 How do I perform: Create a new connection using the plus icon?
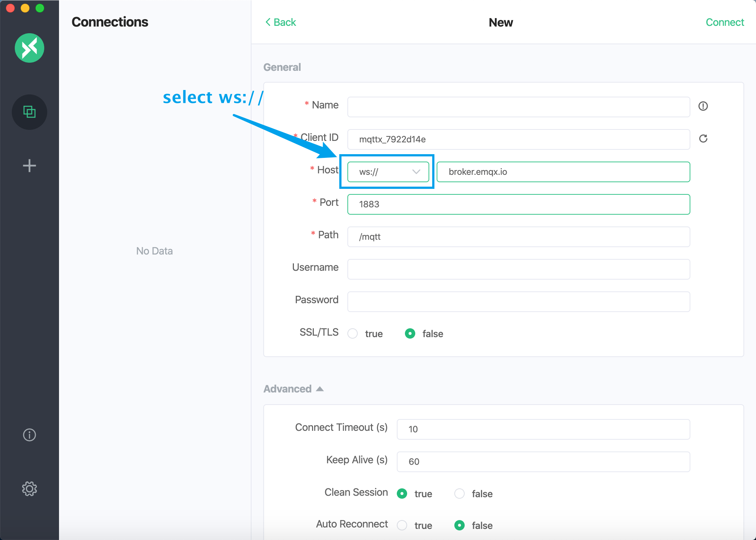[30, 166]
